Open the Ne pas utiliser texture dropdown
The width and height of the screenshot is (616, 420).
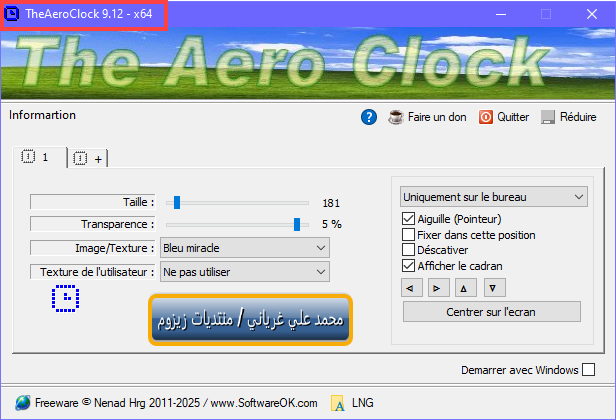[244, 272]
